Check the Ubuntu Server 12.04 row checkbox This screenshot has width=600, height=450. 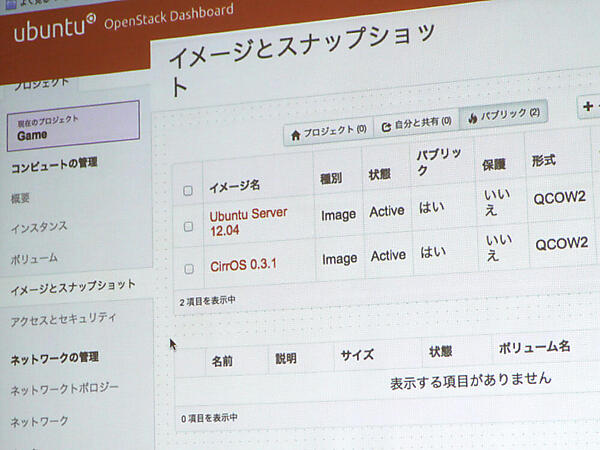(x=188, y=227)
